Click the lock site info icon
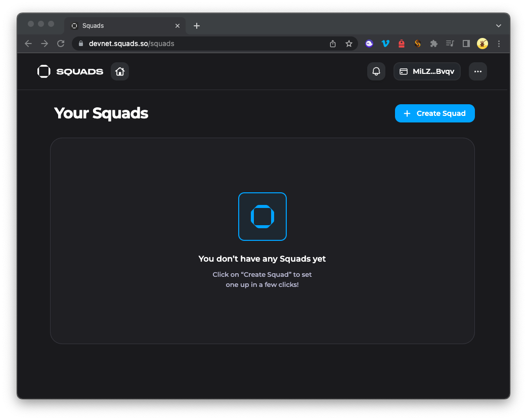This screenshot has width=527, height=420. 81,44
